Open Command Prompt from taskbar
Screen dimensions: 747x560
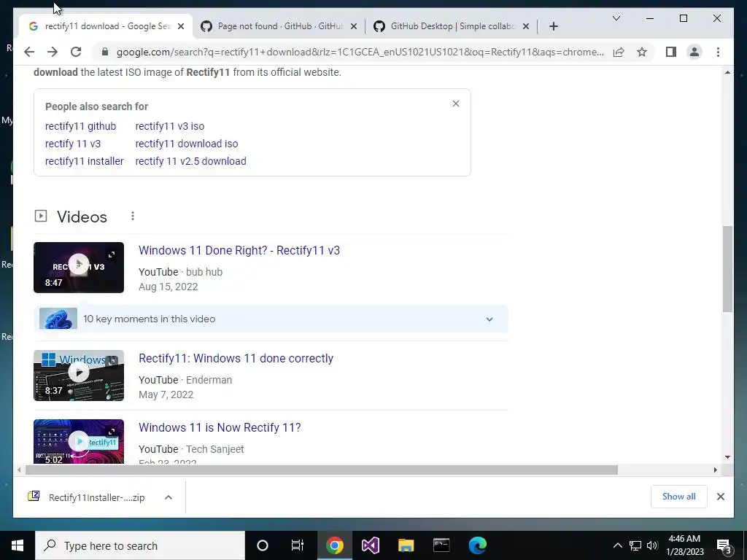(441, 545)
